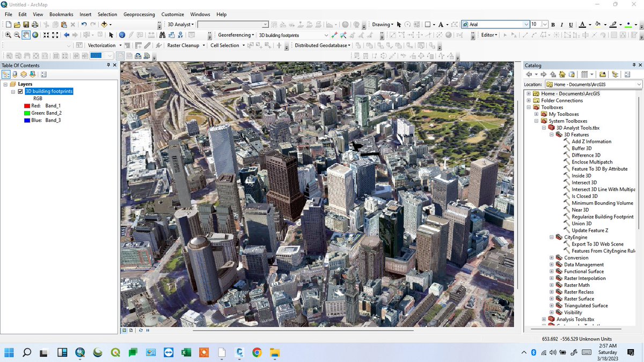644x362 pixels.
Task: Collapse 3D Features toolset
Action: [x=551, y=135]
